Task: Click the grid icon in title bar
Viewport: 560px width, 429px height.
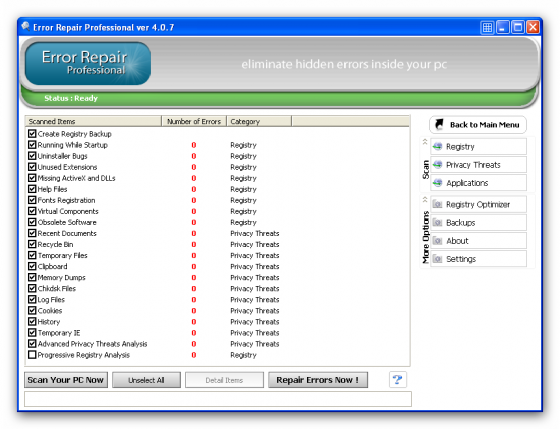Action: pos(487,27)
